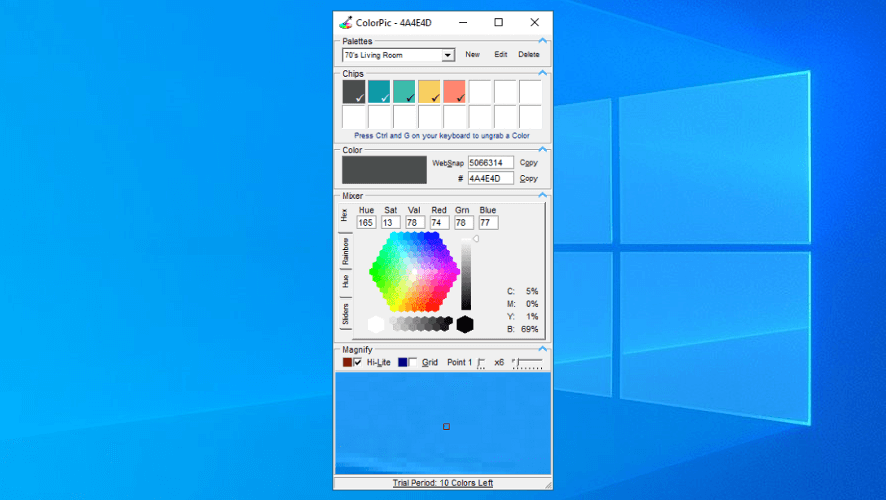Collapse the Color section with its chevron
The width and height of the screenshot is (886, 500).
pyautogui.click(x=542, y=150)
